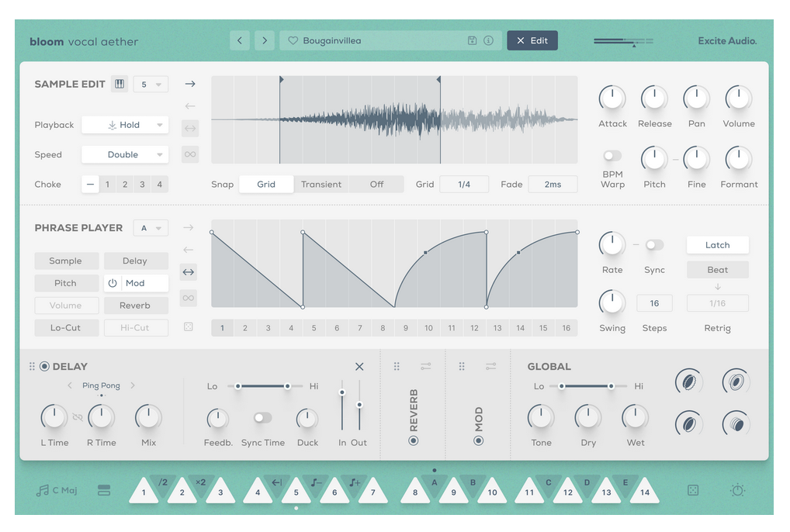Toggle the Sync Time switch
Viewport: 790px width, 532px height.
tap(262, 418)
